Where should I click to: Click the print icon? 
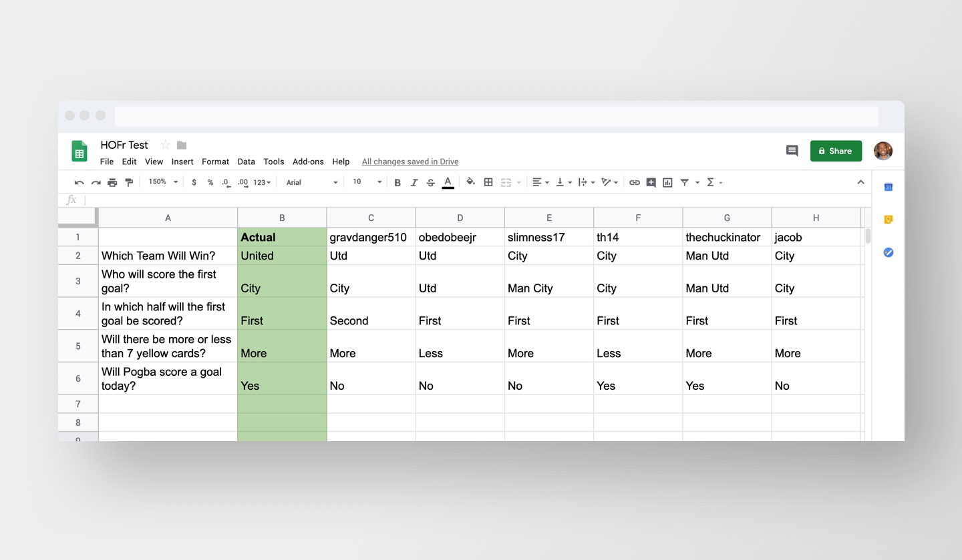[112, 182]
